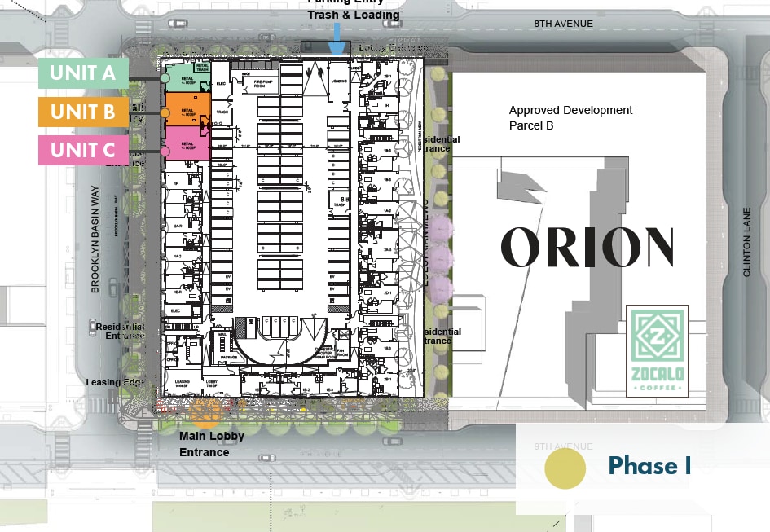Screen dimensions: 770x532
Task: Click the 'Main Lobby Entrance' label
Action: pos(212,443)
